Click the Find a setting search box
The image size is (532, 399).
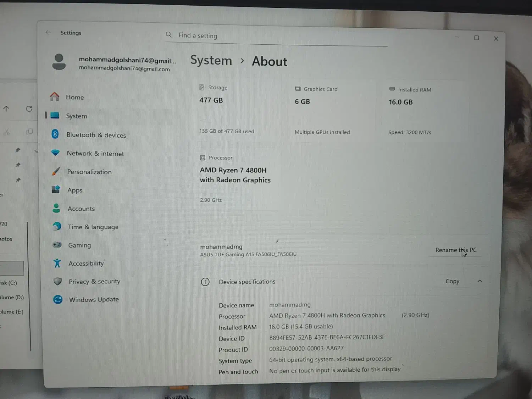277,36
